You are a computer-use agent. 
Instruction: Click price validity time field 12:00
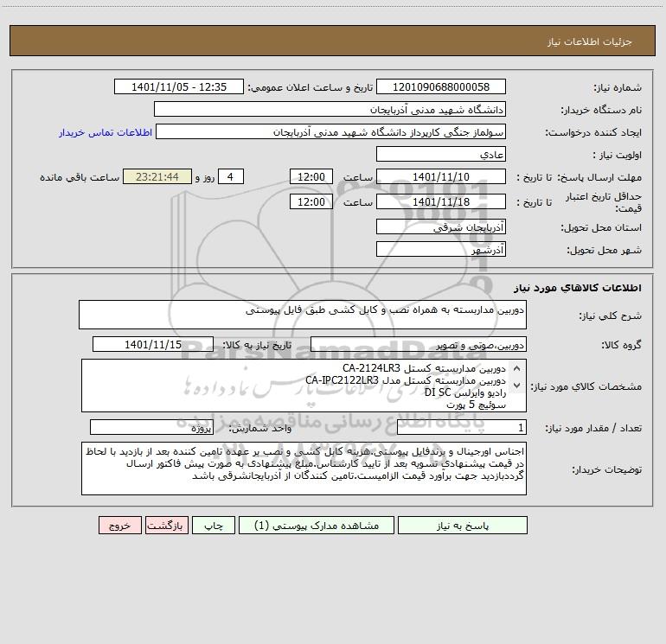tap(311, 202)
